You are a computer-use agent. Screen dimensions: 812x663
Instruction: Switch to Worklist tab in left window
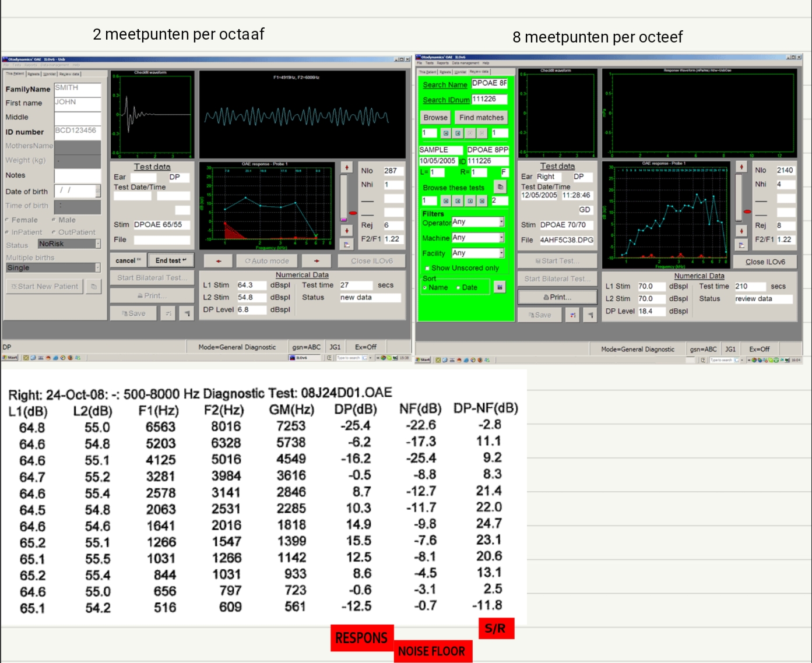pyautogui.click(x=49, y=74)
